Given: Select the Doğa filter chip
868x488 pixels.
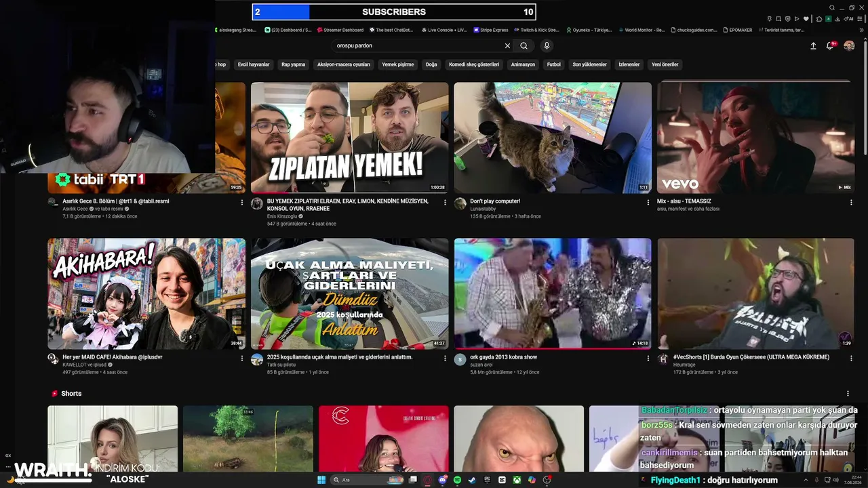Looking at the screenshot, I should click(x=431, y=64).
